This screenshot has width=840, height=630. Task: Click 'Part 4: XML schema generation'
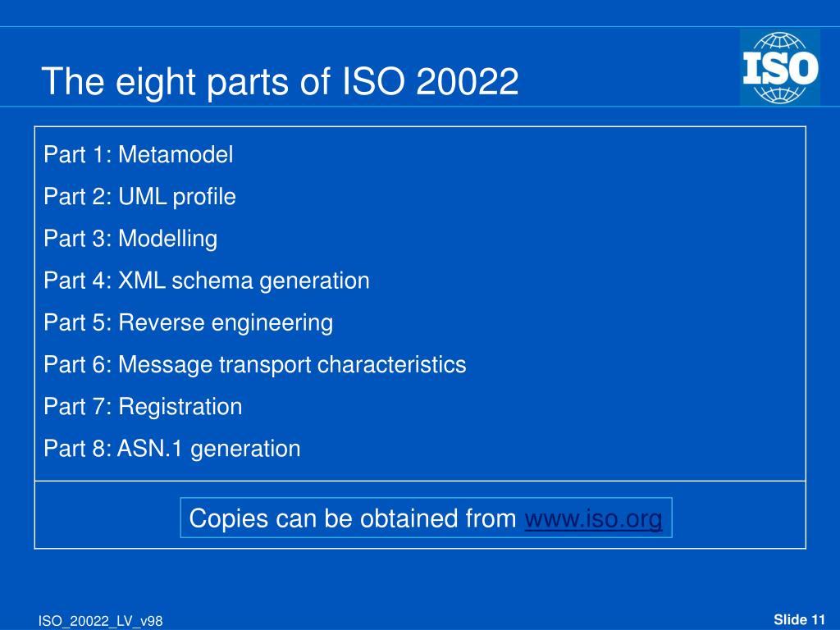tap(206, 281)
